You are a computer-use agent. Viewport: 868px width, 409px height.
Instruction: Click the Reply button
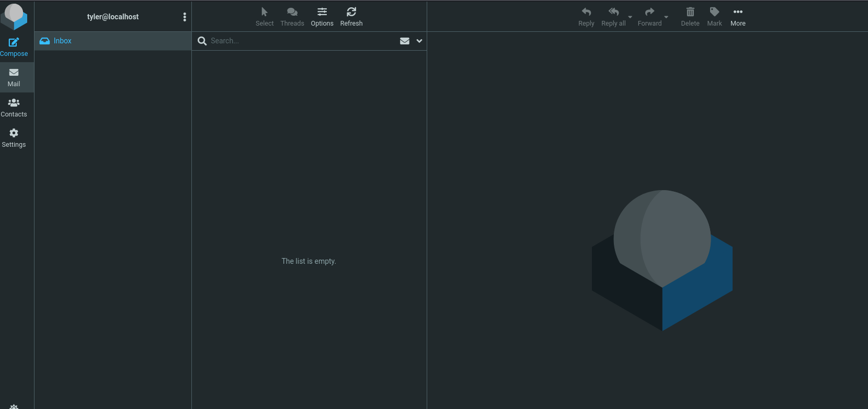click(x=586, y=17)
